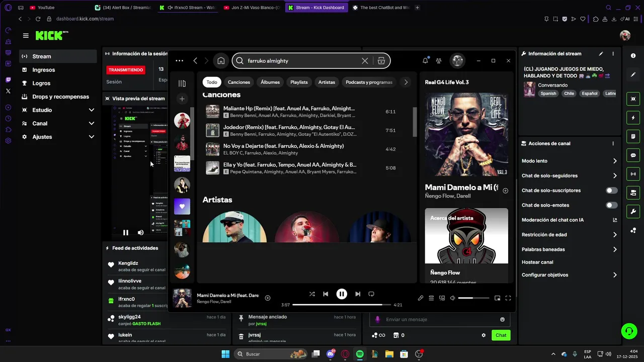Open Restricción de edad arrow
644x362 pixels.
pos(615,235)
